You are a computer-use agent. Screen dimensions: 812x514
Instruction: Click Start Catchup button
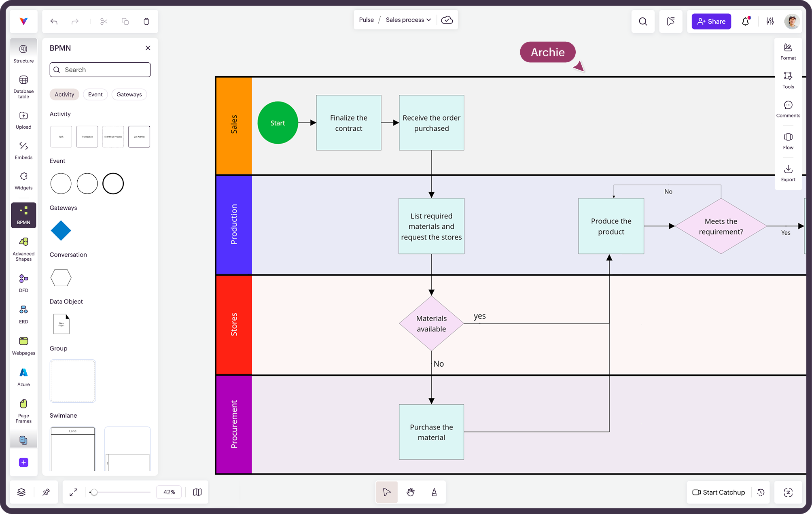point(719,492)
